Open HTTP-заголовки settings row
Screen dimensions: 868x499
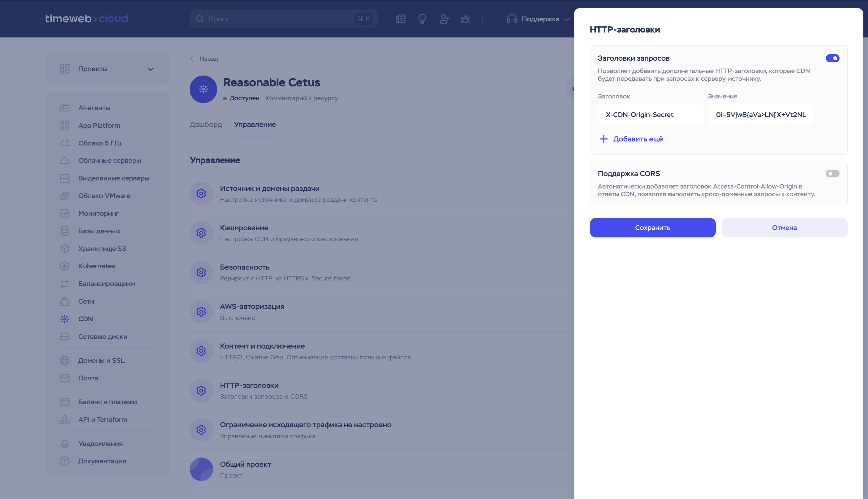pos(381,391)
